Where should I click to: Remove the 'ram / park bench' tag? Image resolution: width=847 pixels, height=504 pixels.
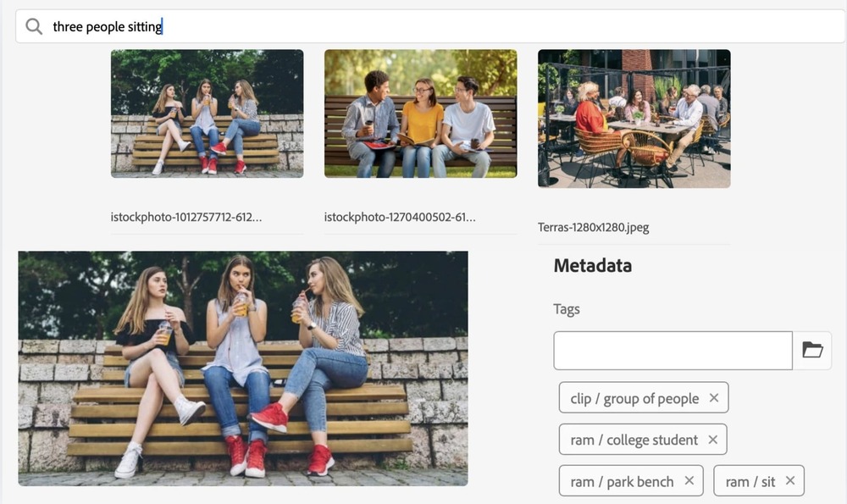pyautogui.click(x=689, y=481)
